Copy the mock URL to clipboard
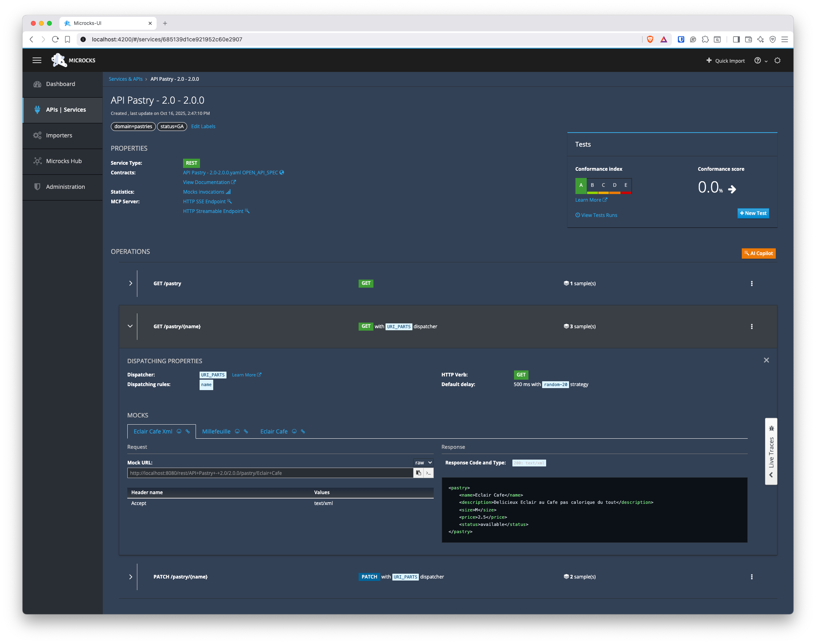 (418, 473)
